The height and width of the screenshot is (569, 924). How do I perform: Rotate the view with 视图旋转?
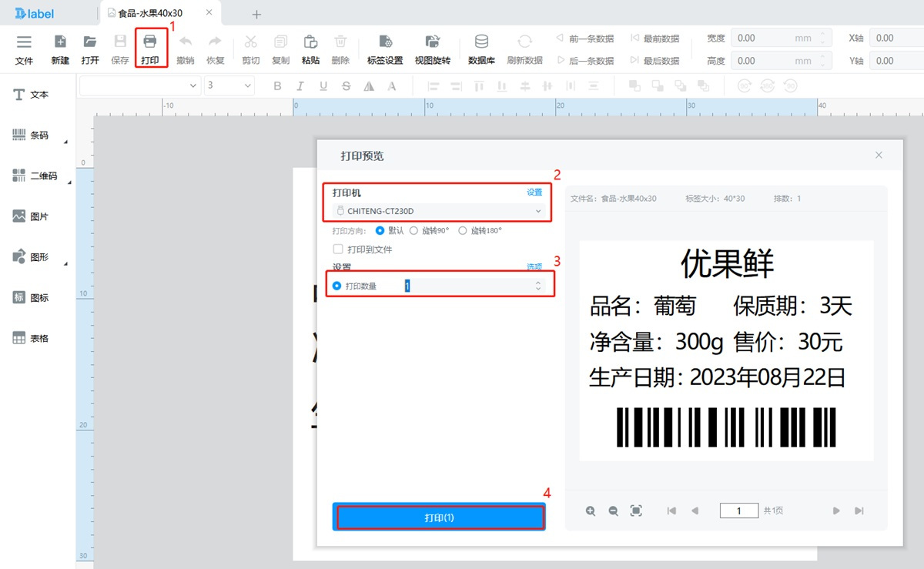click(432, 48)
